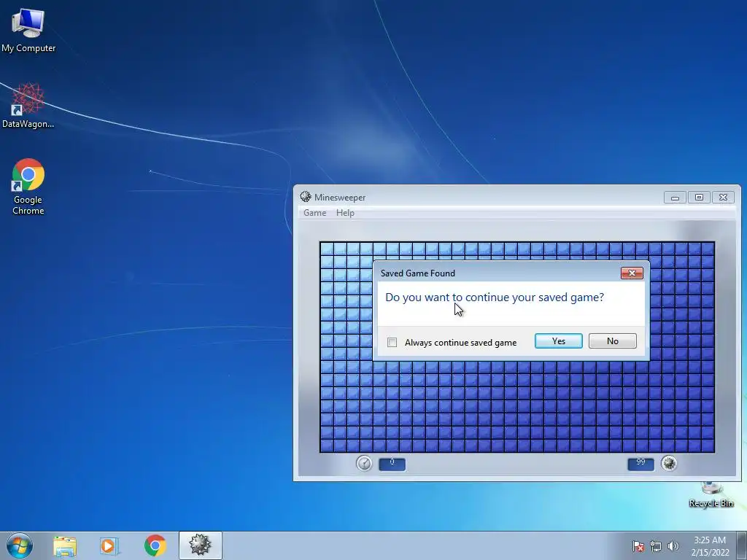This screenshot has height=560, width=747.
Task: Click the clock timer icon in Minesweeper
Action: 364,463
